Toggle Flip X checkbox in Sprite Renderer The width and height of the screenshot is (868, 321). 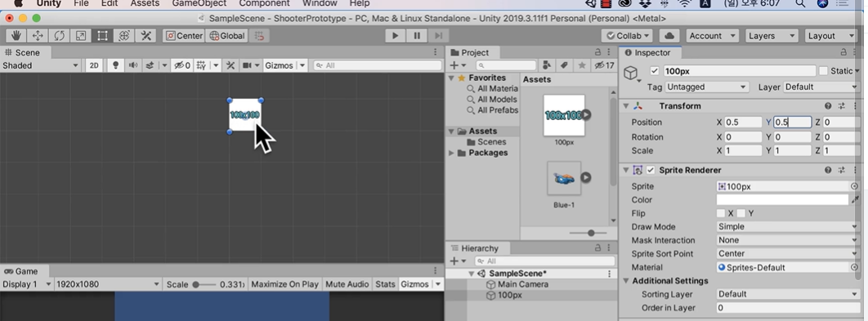(721, 213)
